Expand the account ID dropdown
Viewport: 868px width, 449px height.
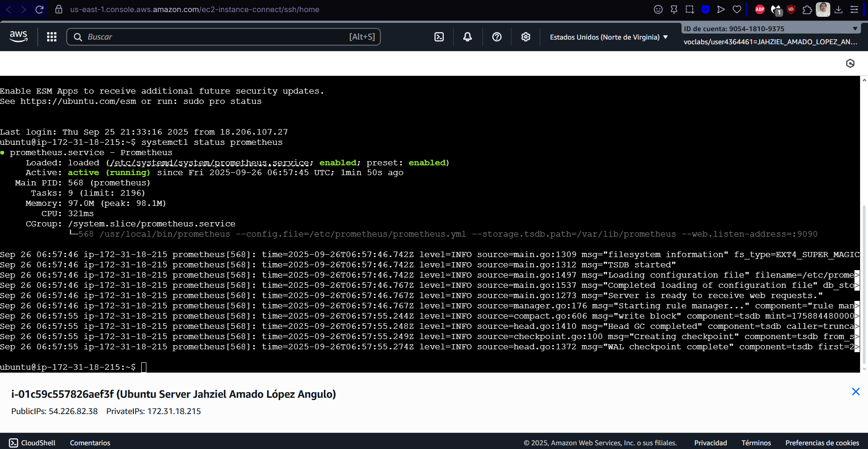click(771, 29)
